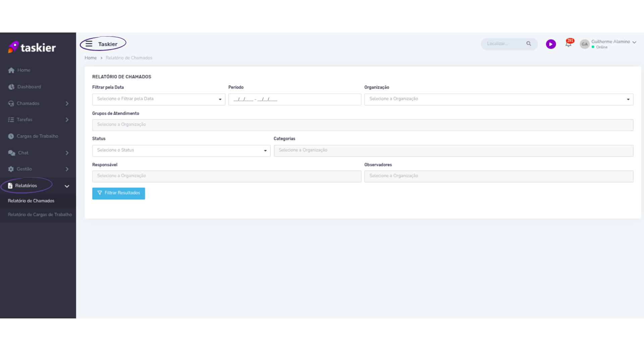Click the search magnifier icon
644x362 pixels.
click(529, 44)
